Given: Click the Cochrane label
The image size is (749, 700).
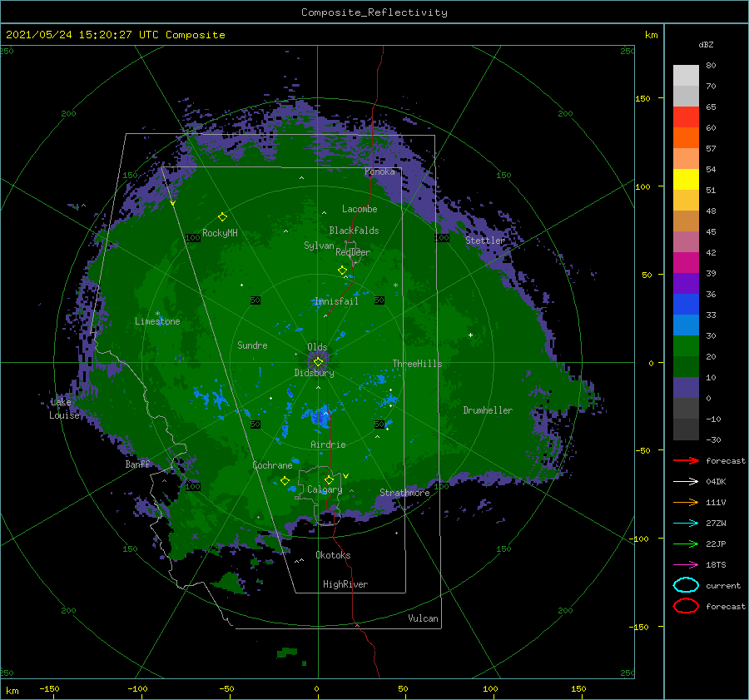Looking at the screenshot, I should tap(272, 465).
